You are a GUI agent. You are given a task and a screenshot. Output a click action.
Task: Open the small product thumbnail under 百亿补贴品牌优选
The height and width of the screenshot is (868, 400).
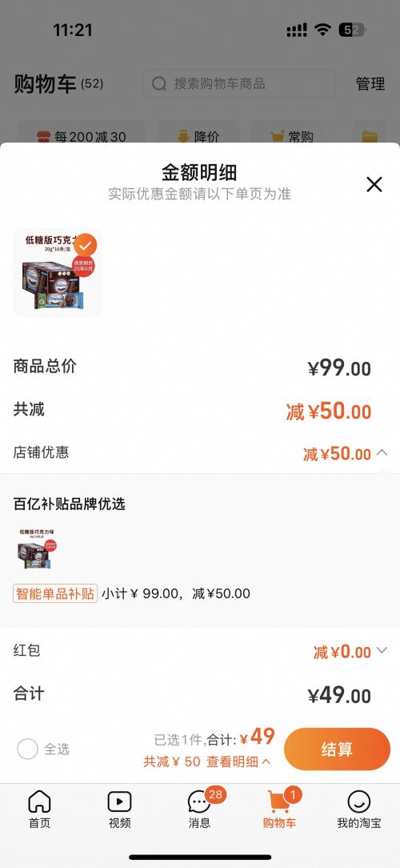(x=37, y=549)
